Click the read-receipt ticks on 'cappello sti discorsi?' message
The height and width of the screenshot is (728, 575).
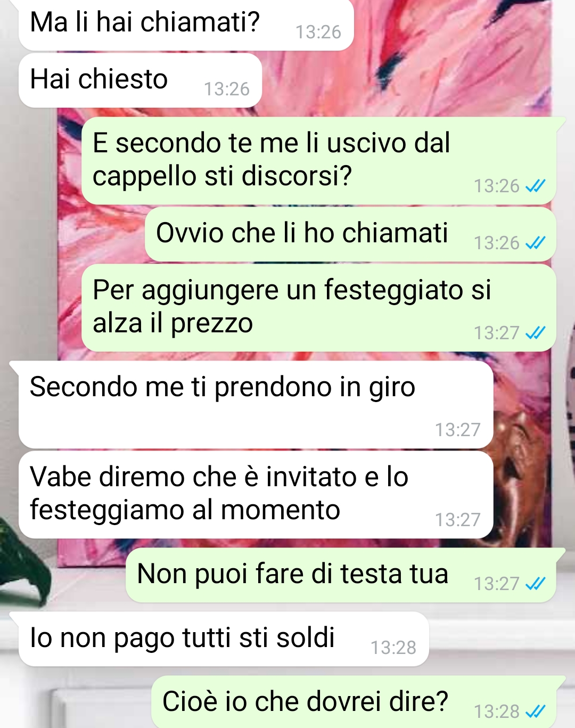point(535,186)
